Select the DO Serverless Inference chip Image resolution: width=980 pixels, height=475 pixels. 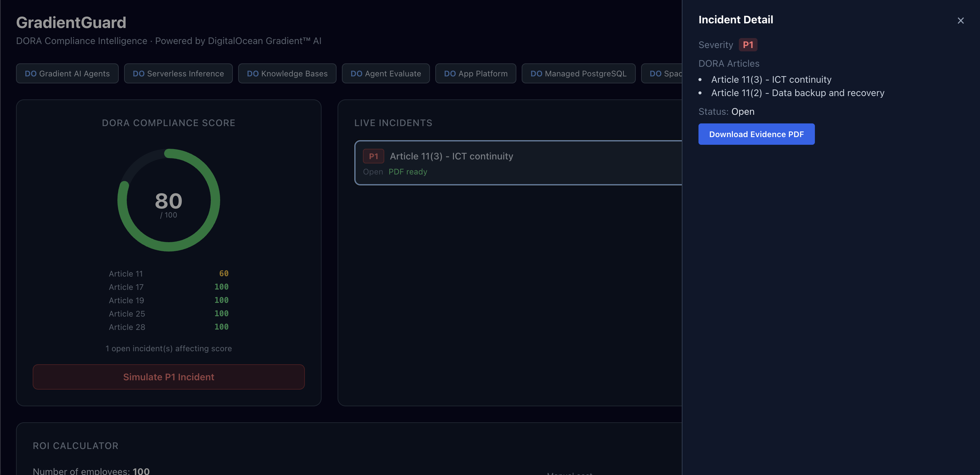pos(178,73)
